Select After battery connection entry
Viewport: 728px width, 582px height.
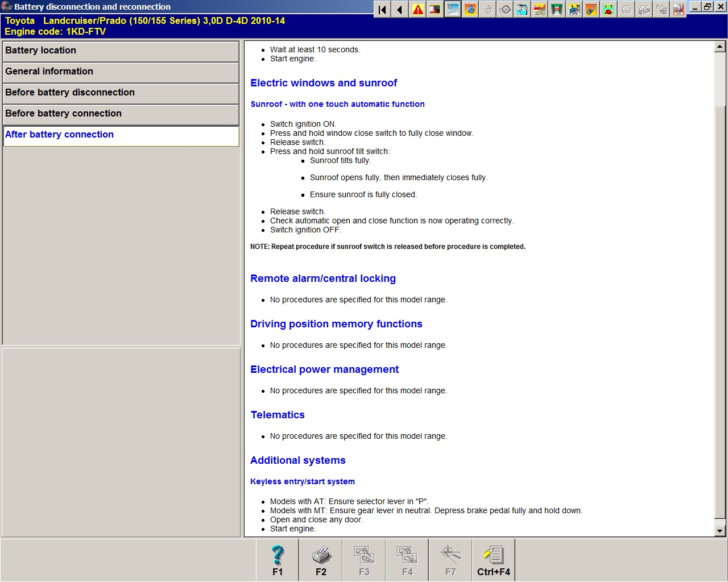[x=121, y=135]
